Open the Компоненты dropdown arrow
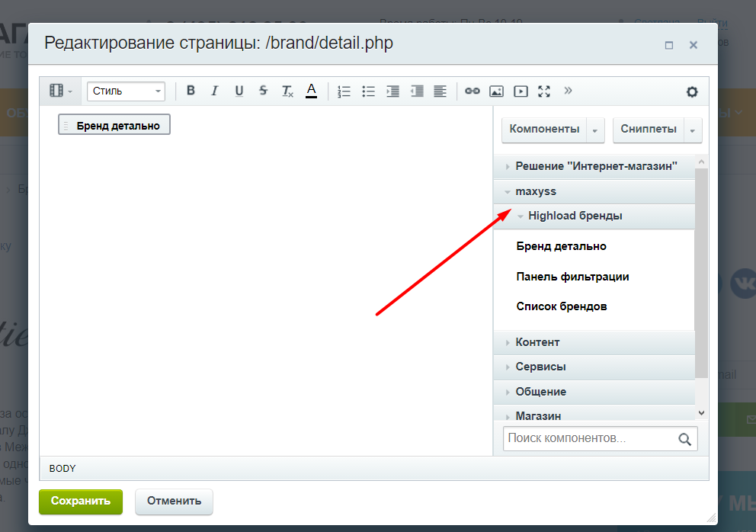 click(595, 130)
